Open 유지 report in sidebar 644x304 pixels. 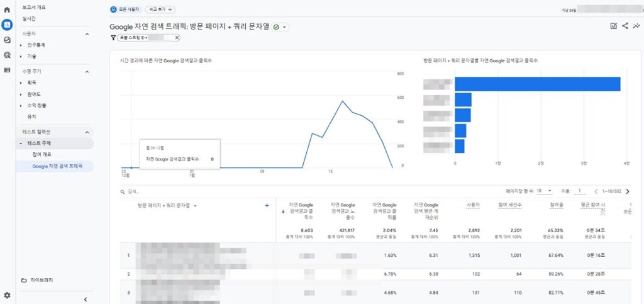click(x=31, y=116)
